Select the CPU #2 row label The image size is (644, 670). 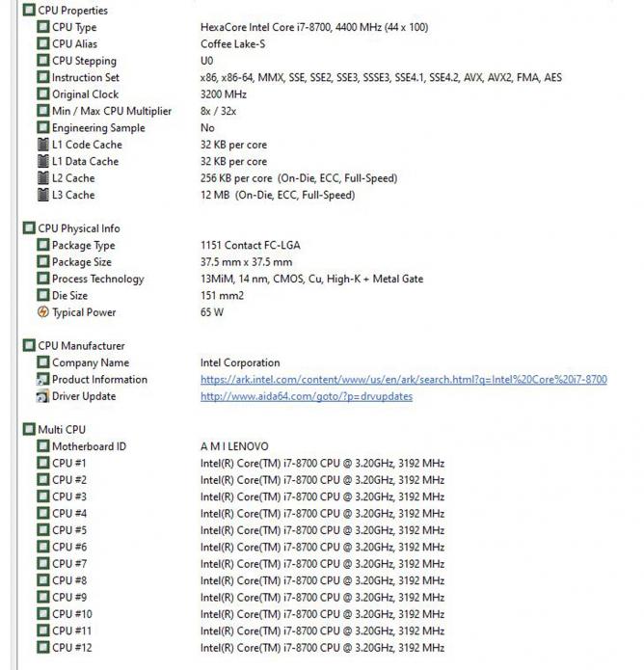[x=69, y=480]
